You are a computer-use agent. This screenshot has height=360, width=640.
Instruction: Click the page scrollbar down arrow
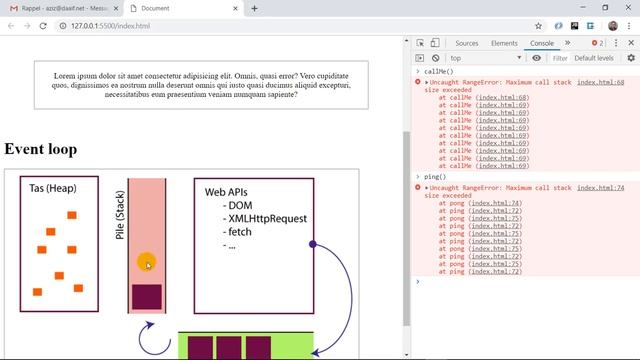coord(406,355)
